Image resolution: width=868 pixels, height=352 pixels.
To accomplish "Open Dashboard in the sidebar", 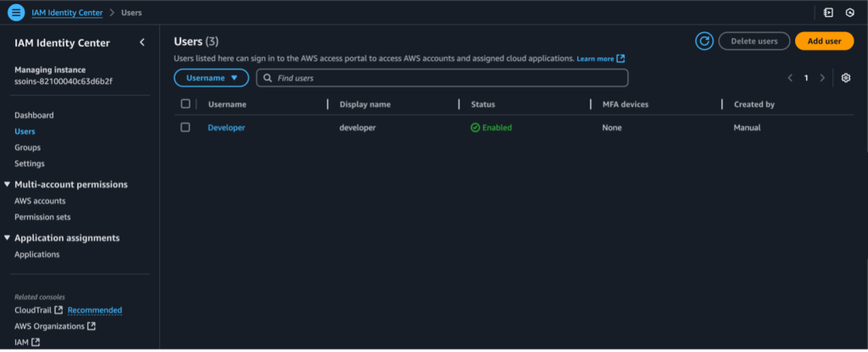I will pyautogui.click(x=34, y=115).
